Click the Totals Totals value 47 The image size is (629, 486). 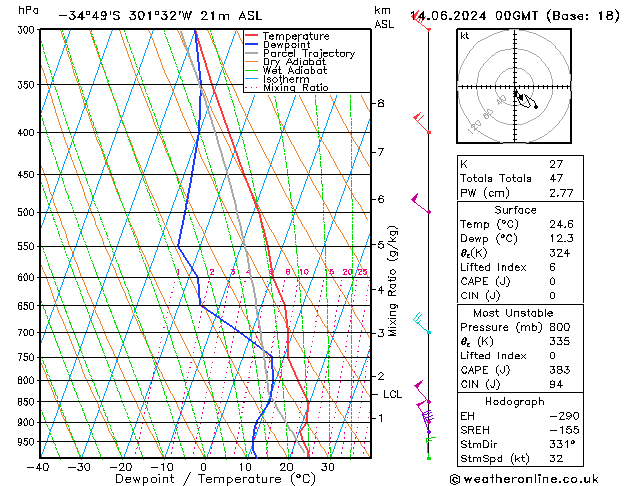556,178
